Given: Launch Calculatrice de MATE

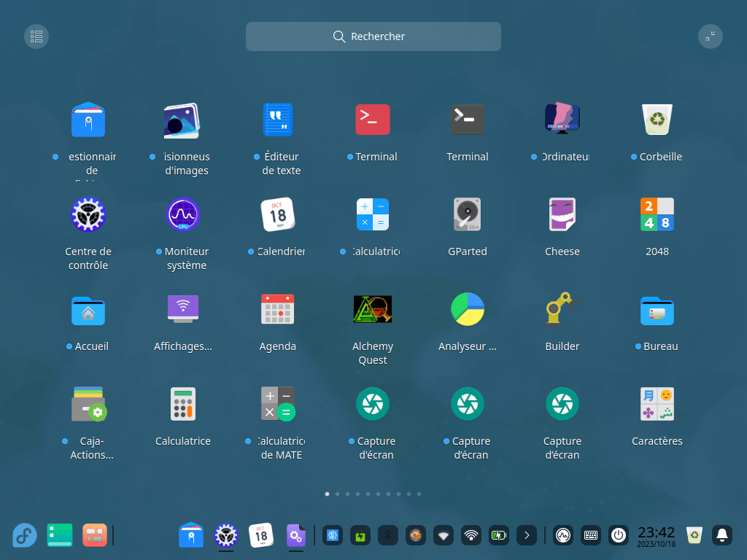Looking at the screenshot, I should (x=278, y=404).
